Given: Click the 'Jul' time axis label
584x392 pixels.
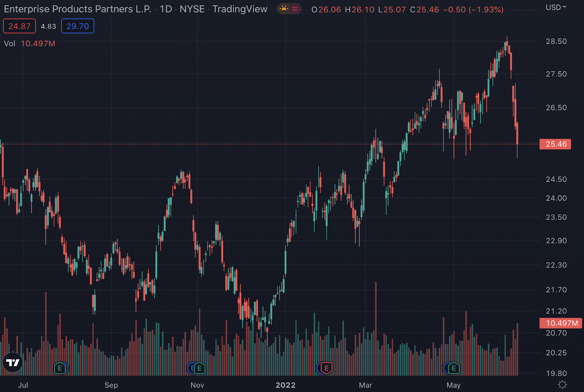Looking at the screenshot, I should (x=23, y=385).
